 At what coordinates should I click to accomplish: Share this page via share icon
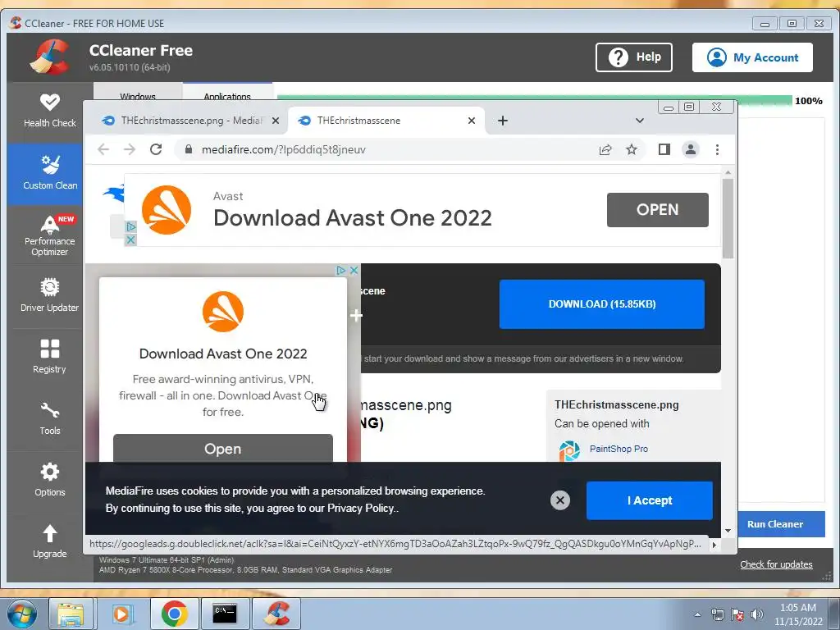click(605, 149)
